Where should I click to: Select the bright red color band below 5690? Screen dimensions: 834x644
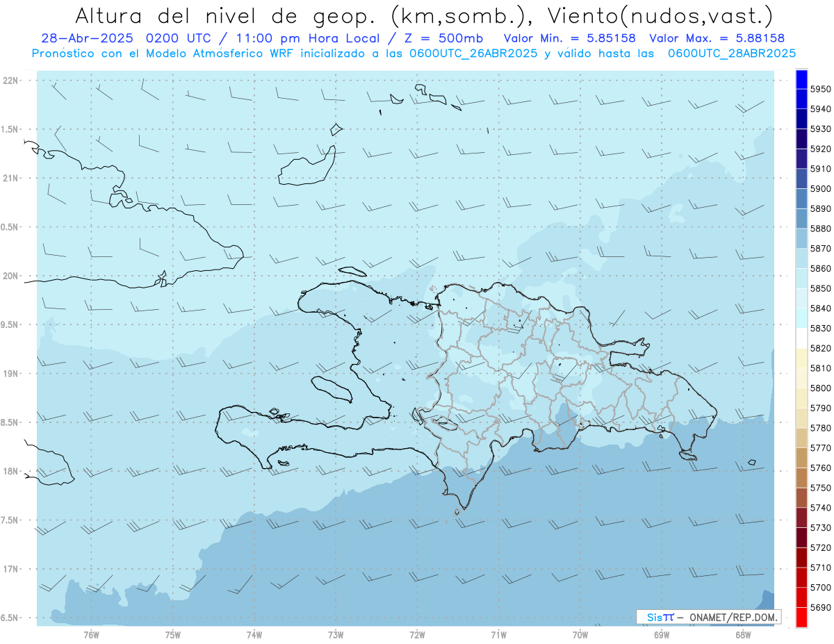801,617
